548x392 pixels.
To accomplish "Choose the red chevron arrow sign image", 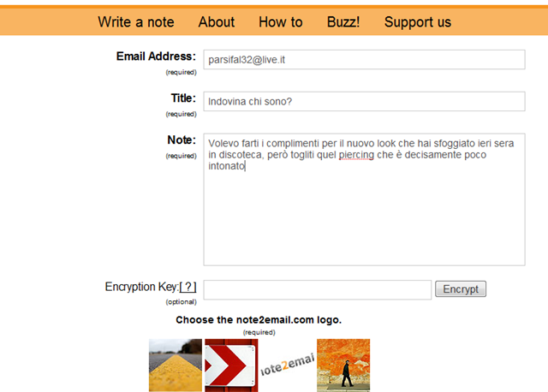I will coord(231,365).
